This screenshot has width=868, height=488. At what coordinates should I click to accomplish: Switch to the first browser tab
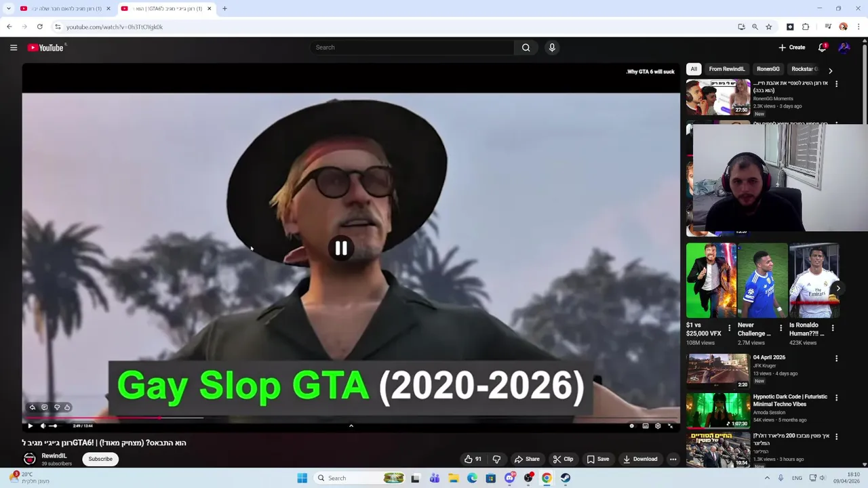(65, 9)
